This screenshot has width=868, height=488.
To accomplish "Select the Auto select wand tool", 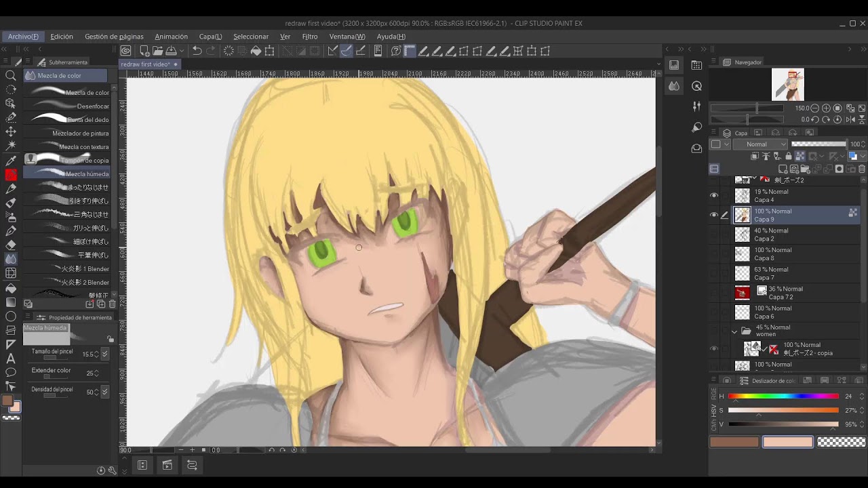I will [11, 146].
